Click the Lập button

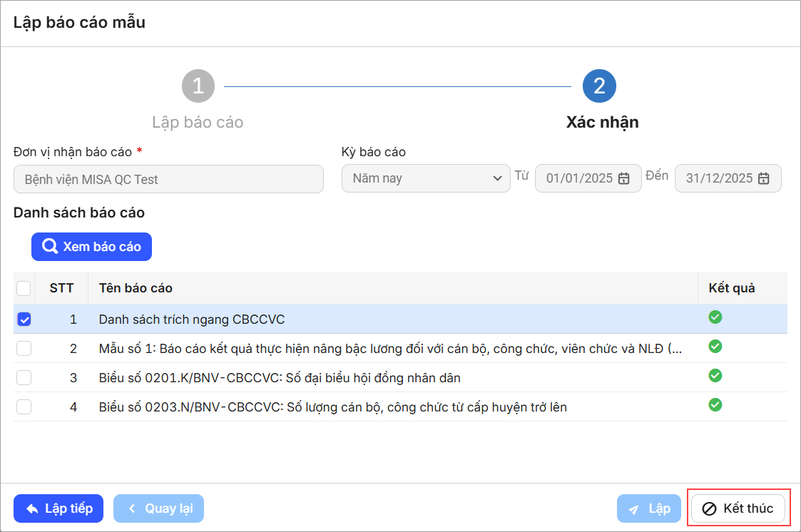(x=649, y=508)
